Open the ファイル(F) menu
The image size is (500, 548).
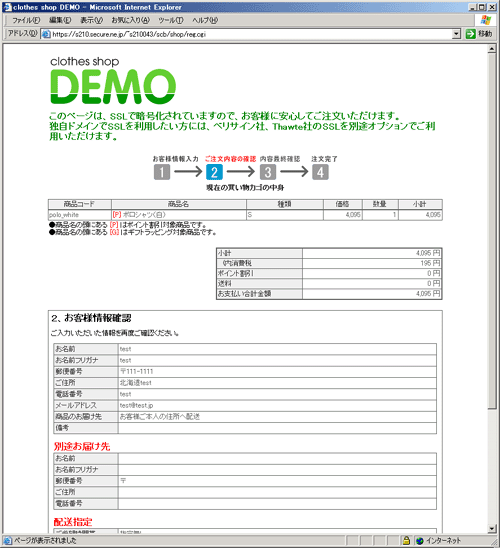pos(26,20)
